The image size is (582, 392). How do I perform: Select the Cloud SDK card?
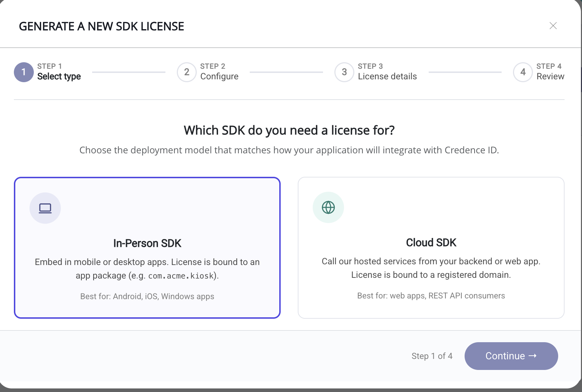pyautogui.click(x=431, y=248)
